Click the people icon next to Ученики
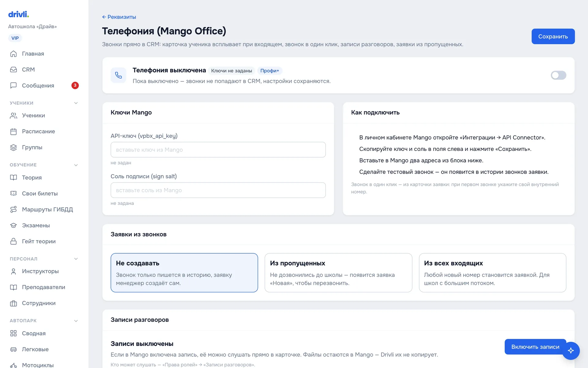The image size is (588, 368). coord(13,116)
